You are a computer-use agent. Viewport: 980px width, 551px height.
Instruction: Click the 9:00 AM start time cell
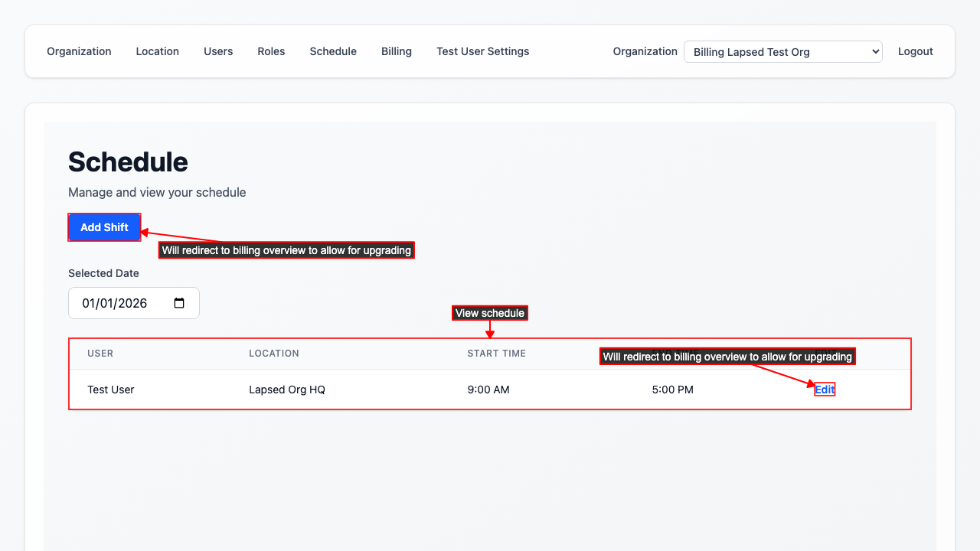click(x=488, y=390)
